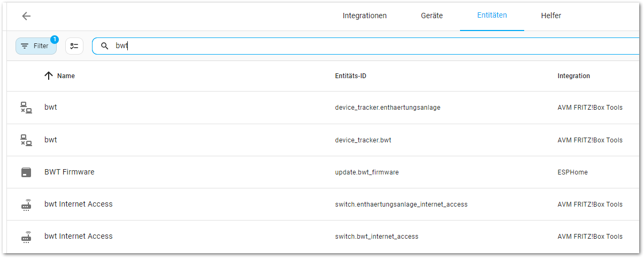This screenshot has width=644, height=258.
Task: Click the ascending sort arrow by Name
Action: click(49, 76)
